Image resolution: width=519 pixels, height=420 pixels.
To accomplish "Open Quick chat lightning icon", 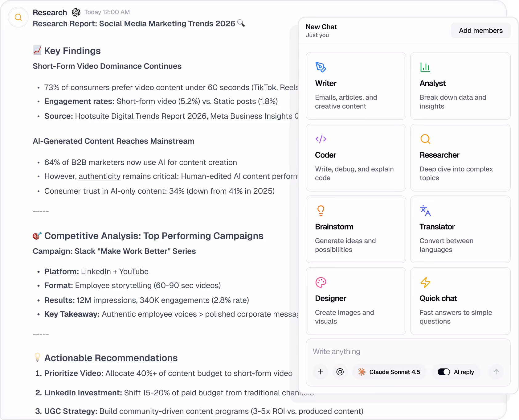I will tap(425, 282).
